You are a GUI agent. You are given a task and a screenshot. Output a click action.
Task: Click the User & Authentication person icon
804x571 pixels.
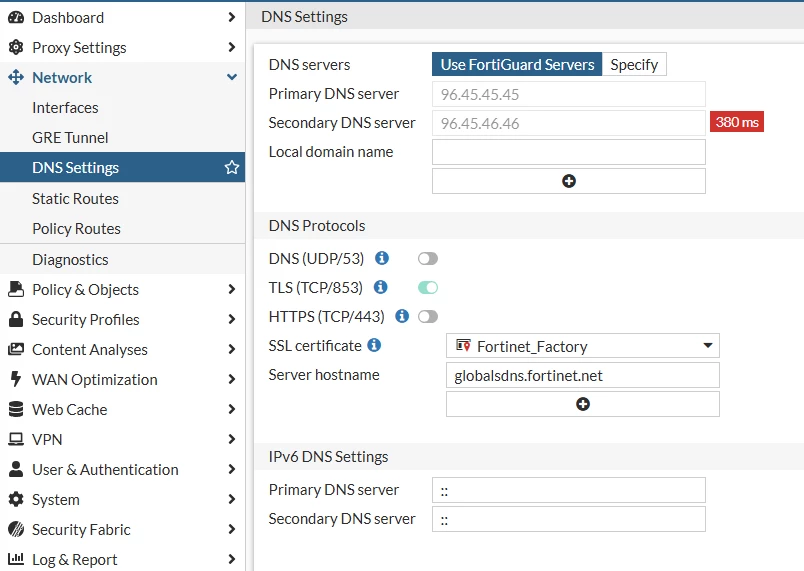click(16, 469)
